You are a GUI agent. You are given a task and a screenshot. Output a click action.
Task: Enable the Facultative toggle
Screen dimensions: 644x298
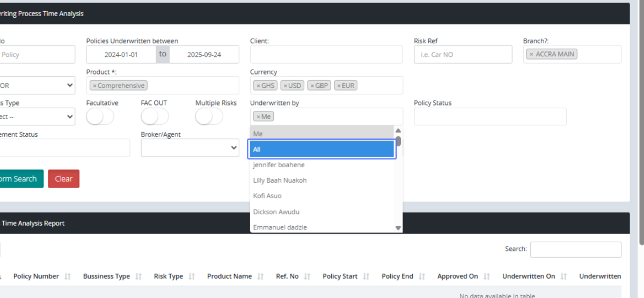[100, 117]
